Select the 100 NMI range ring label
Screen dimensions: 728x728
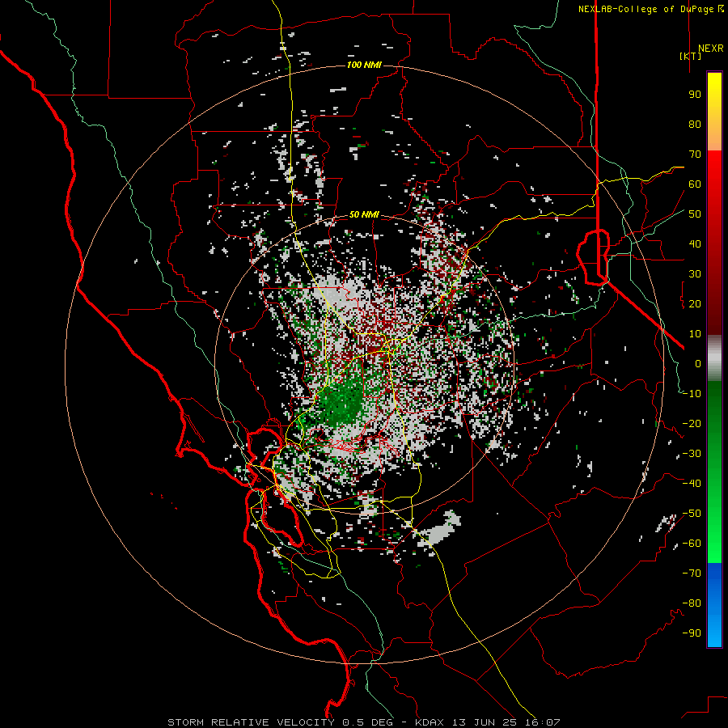click(364, 65)
